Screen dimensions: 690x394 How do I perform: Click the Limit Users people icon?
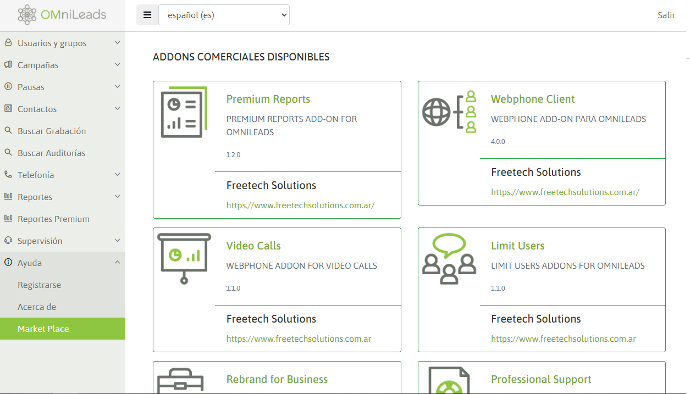point(449,258)
